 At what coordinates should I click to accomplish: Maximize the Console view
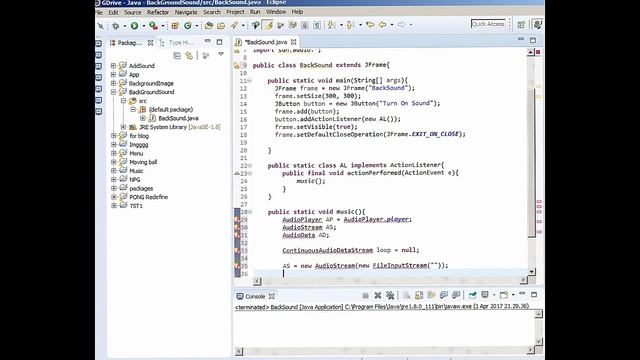pyautogui.click(x=533, y=294)
